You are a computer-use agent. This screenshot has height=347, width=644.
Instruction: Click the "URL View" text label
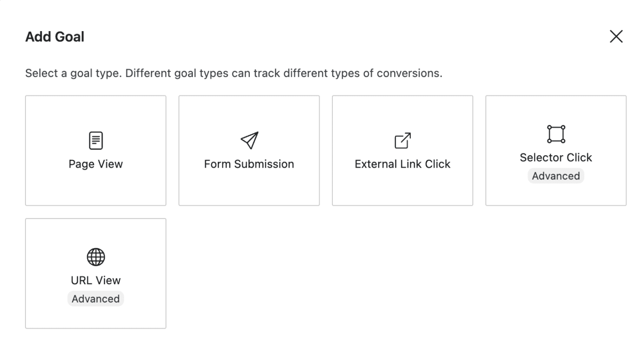click(96, 280)
